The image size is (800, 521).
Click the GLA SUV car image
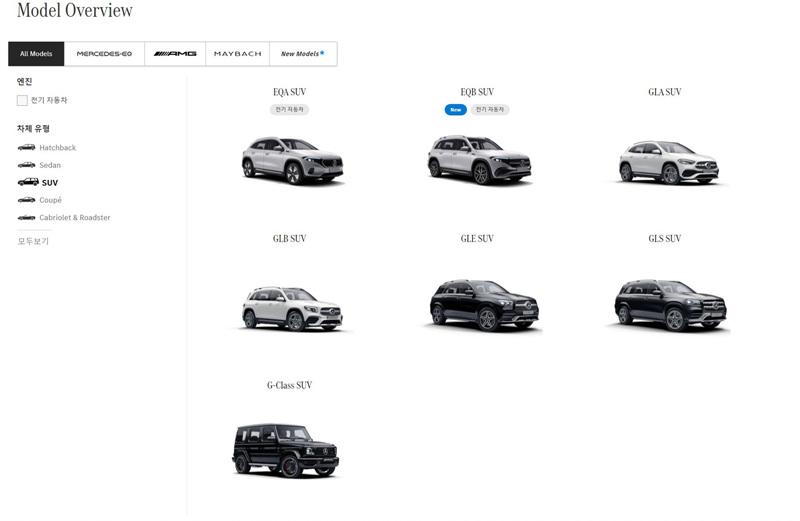point(669,162)
